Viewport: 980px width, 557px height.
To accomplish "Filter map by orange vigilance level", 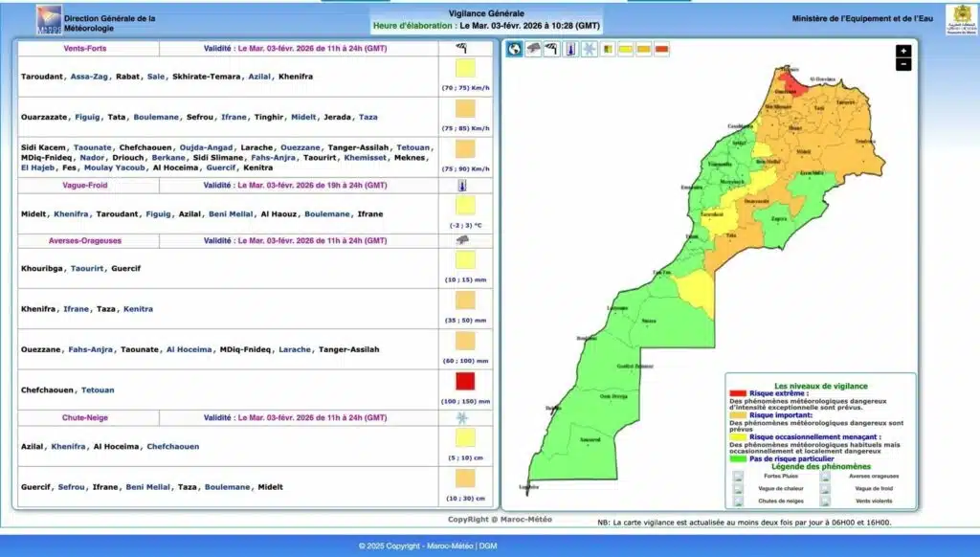I will pos(644,50).
